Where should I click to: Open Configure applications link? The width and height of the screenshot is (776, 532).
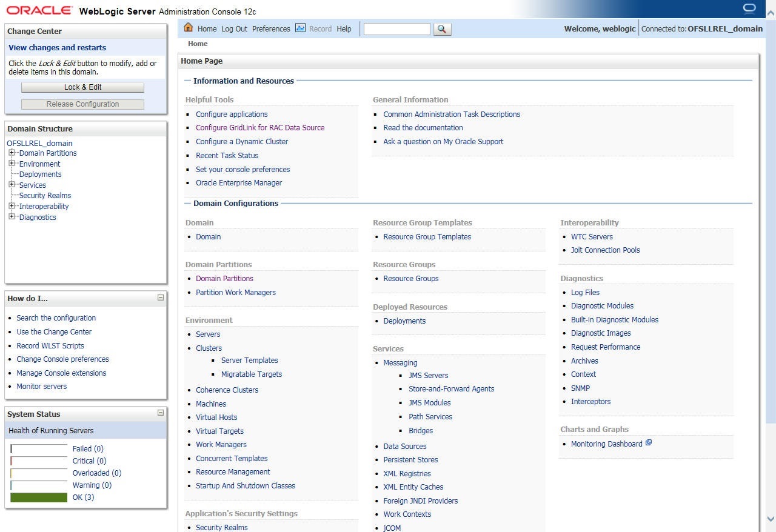(232, 115)
